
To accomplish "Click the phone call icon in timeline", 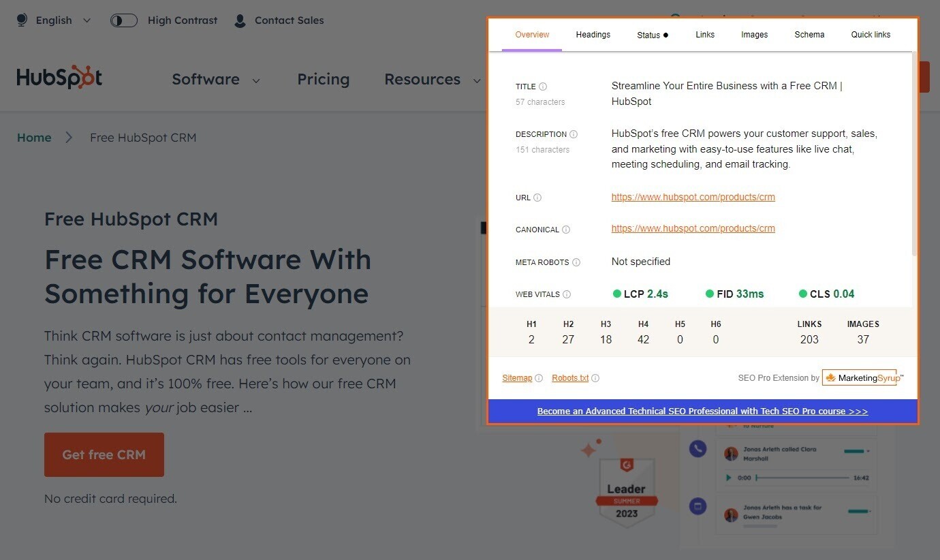I will [698, 448].
